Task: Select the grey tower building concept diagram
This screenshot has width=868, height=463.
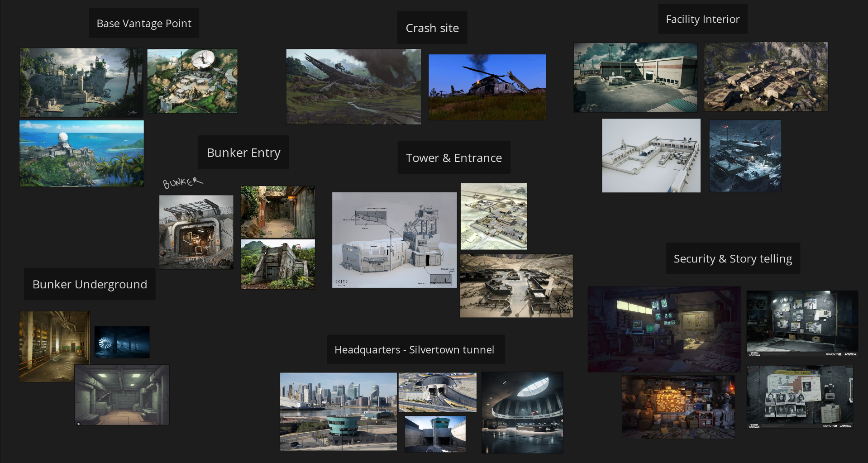Action: tap(395, 240)
